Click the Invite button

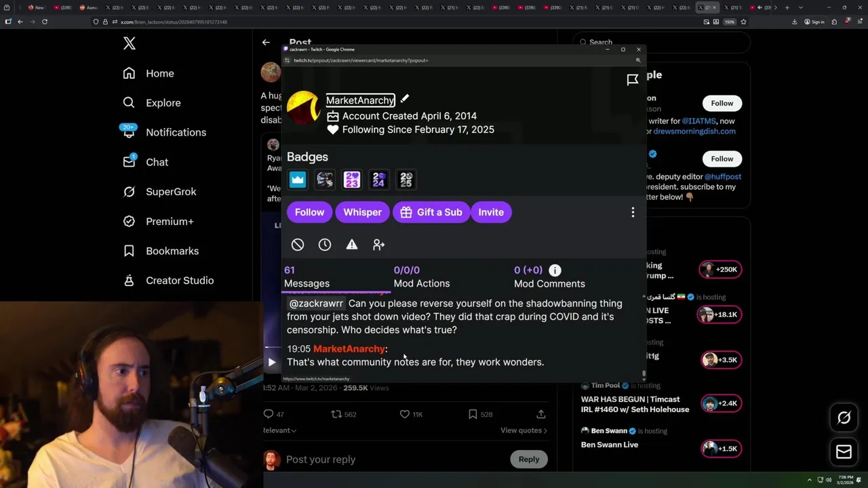point(491,212)
